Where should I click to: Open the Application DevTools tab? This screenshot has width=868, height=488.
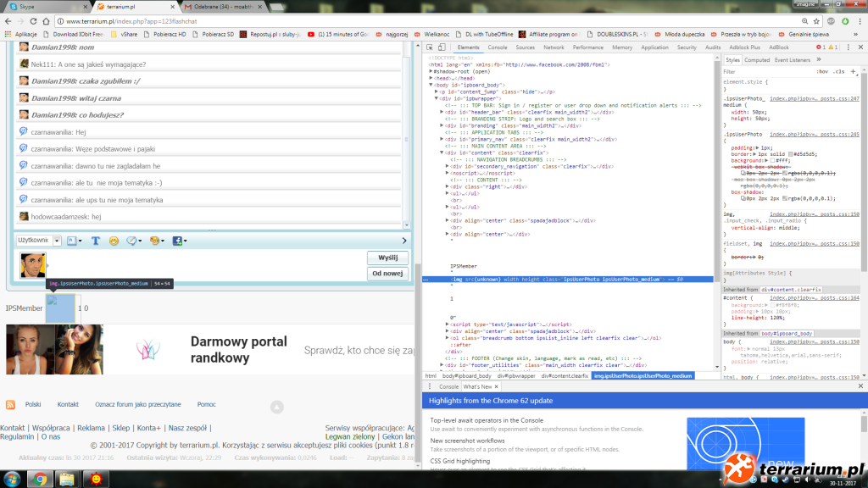(654, 47)
